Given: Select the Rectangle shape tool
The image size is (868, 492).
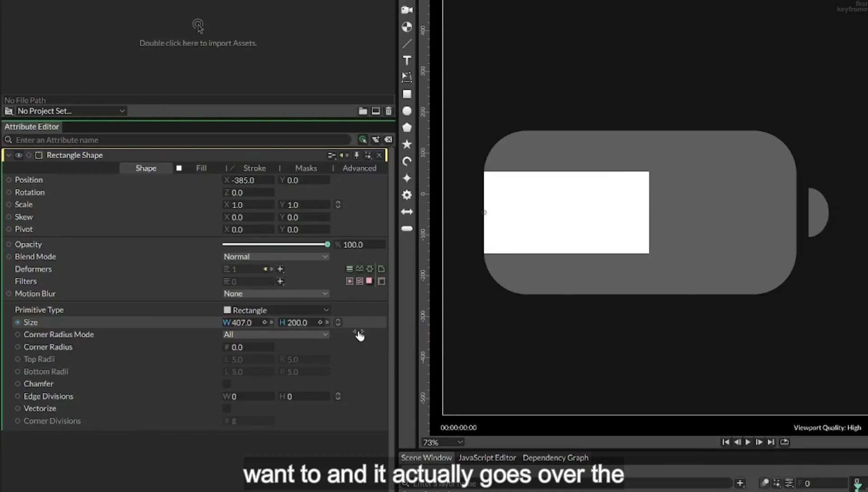Looking at the screenshot, I should [x=407, y=94].
